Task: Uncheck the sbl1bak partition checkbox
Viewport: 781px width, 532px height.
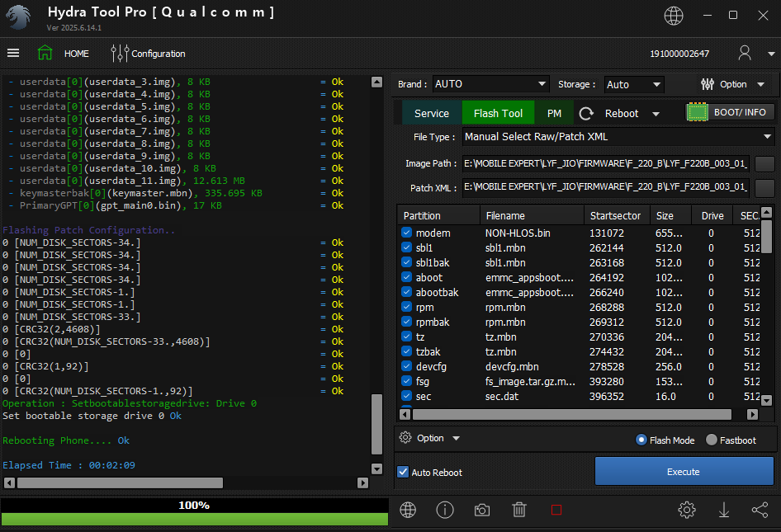Action: 406,262
